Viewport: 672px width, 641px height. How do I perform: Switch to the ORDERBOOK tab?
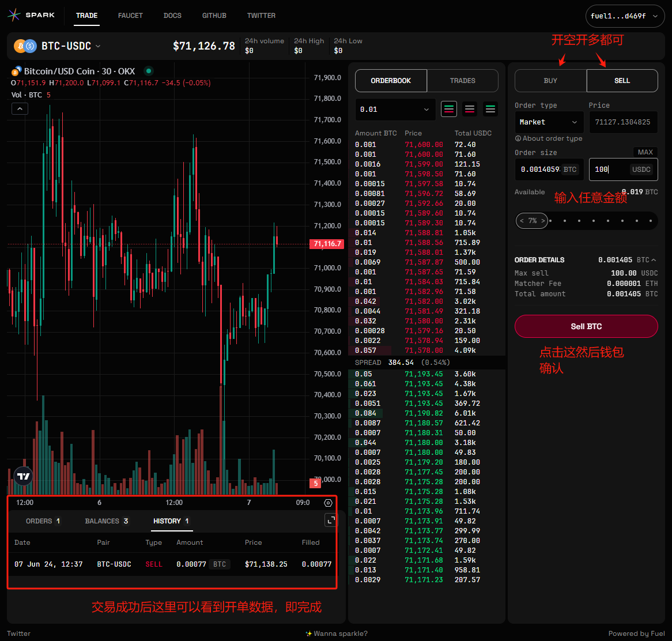point(391,81)
